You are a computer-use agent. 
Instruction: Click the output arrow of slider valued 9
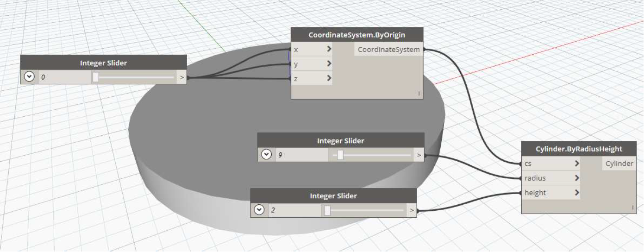tap(419, 155)
